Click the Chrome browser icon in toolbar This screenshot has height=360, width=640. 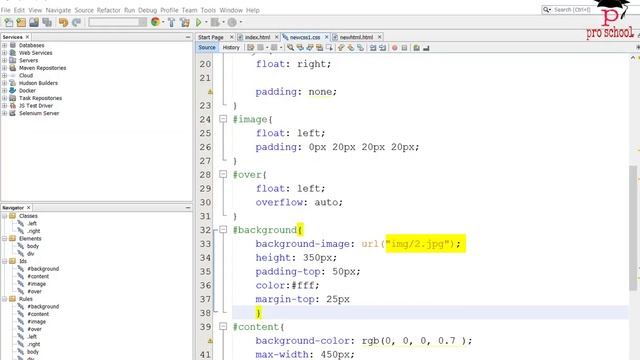[155, 22]
